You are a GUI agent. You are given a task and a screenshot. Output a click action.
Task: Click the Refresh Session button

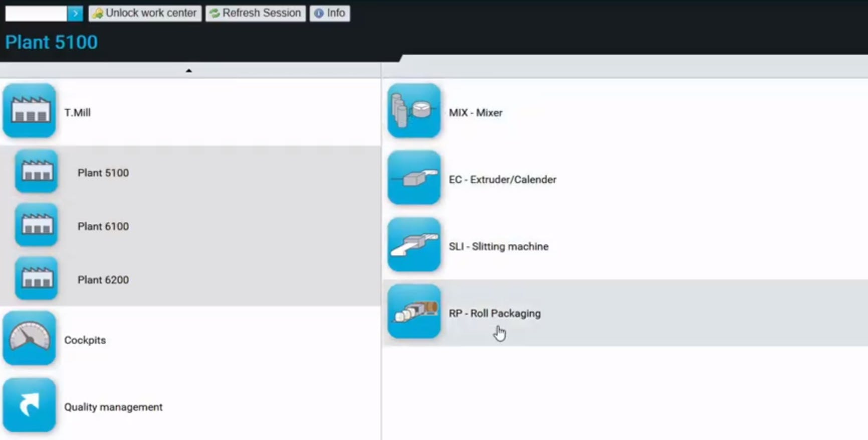(256, 13)
